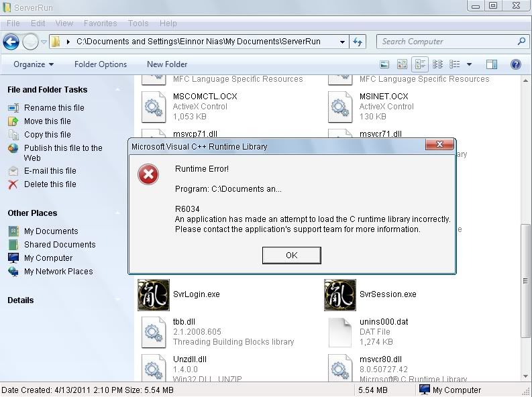Viewport: 532px width, 397px height.
Task: Click the Rename this file link
Action: pos(54,108)
